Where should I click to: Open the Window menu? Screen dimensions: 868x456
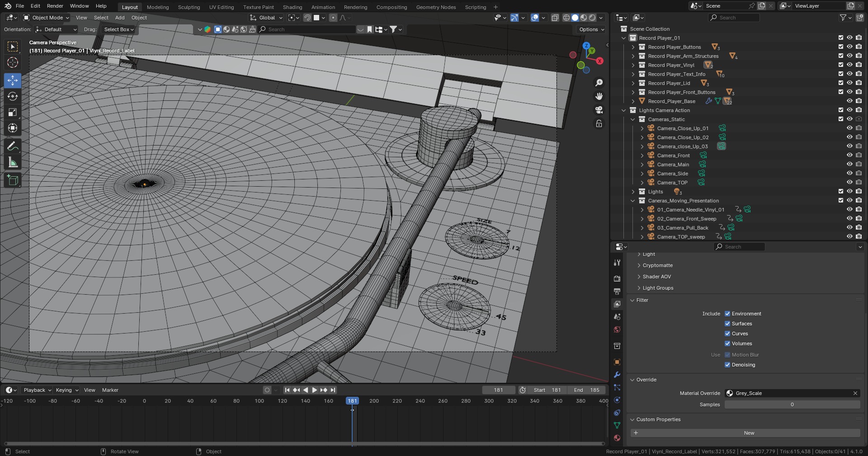click(80, 6)
